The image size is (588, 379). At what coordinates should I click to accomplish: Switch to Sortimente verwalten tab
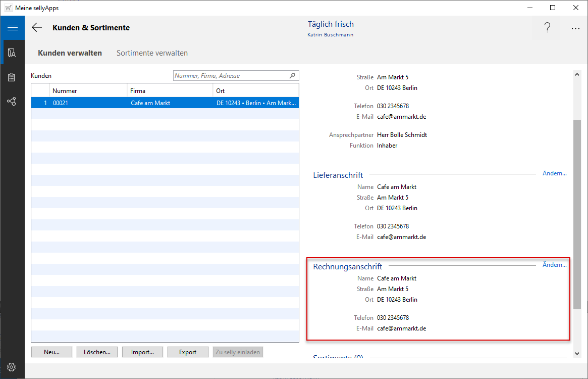pyautogui.click(x=152, y=53)
